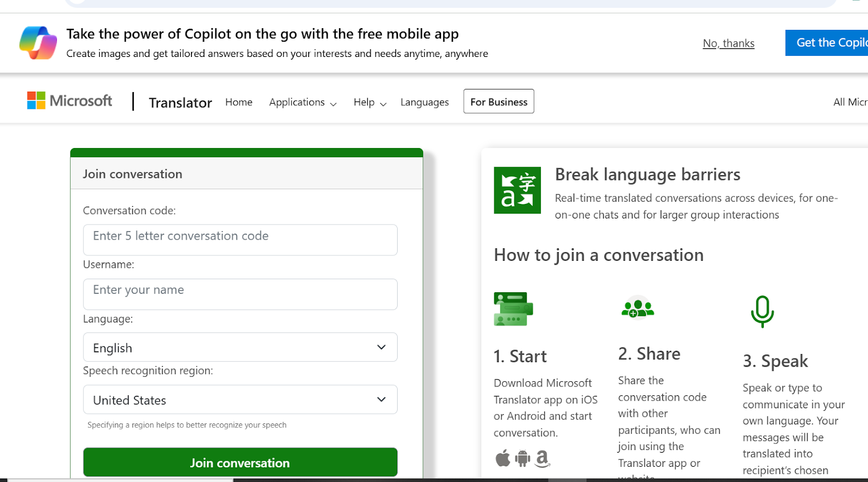The height and width of the screenshot is (482, 868).
Task: Expand the Help menu
Action: [x=370, y=102]
